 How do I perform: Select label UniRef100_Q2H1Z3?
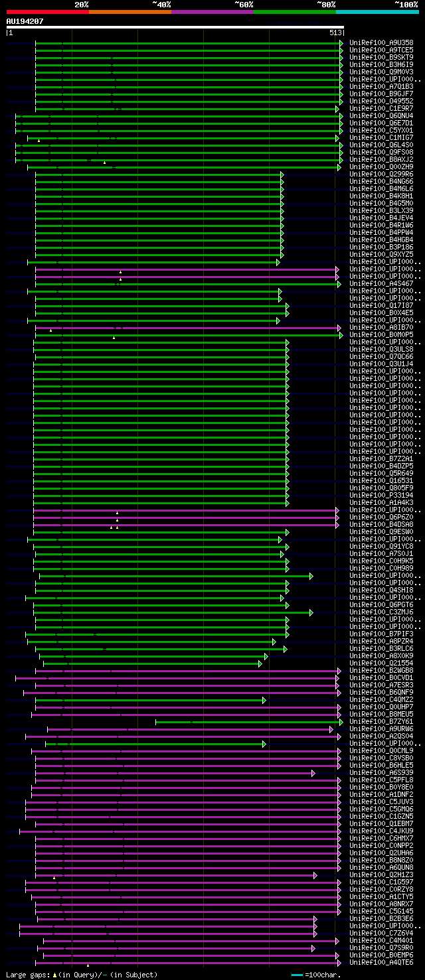coord(381,875)
